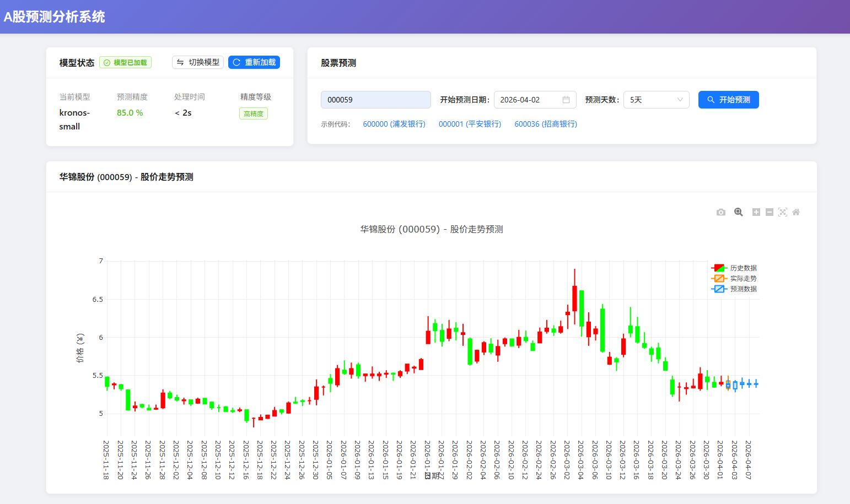Download chart snapshot via camera icon
850x504 pixels.
pos(721,212)
